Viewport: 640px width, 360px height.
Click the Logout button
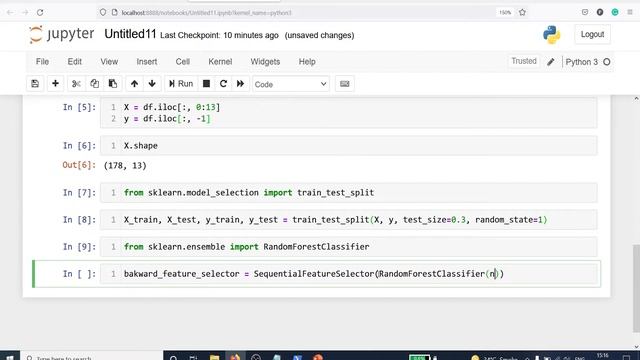tap(592, 34)
